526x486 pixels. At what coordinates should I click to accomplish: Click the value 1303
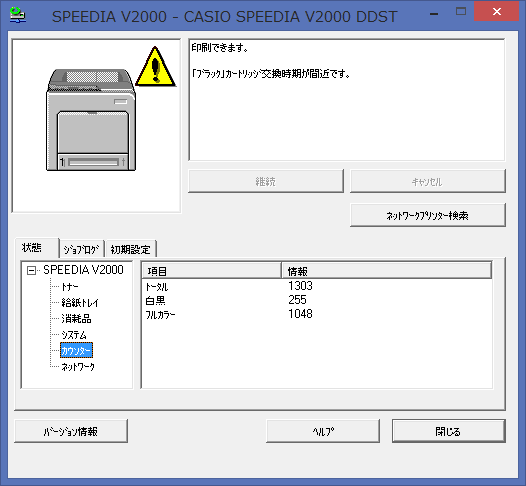(300, 286)
